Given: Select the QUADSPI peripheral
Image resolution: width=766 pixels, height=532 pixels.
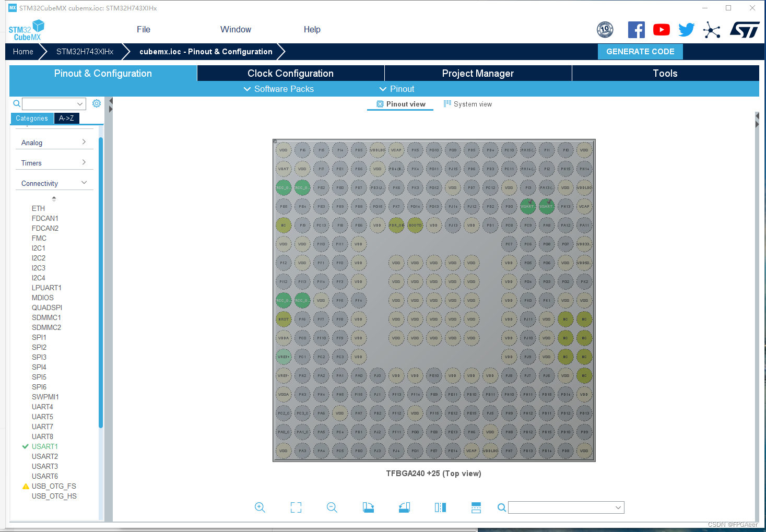Looking at the screenshot, I should click(47, 308).
